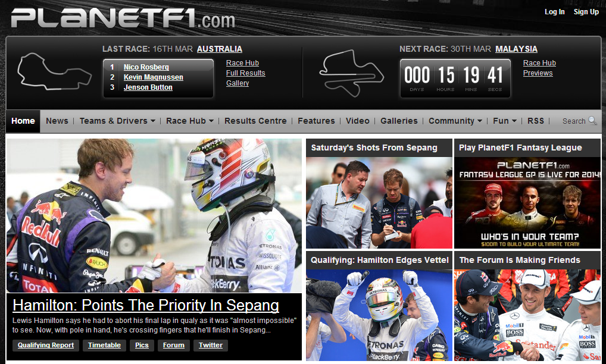Open the RSS menu item

click(x=536, y=121)
